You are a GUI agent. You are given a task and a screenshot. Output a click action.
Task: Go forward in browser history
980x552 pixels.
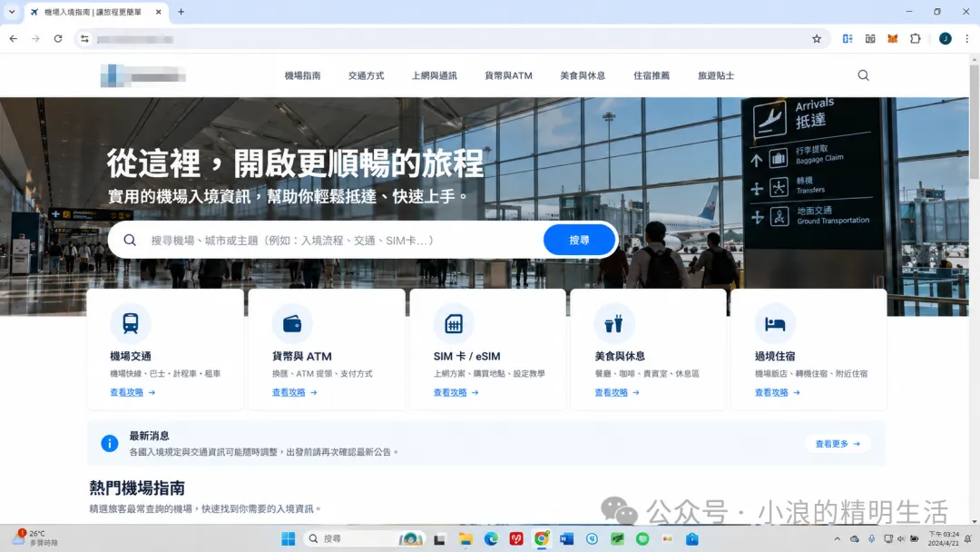coord(35,39)
